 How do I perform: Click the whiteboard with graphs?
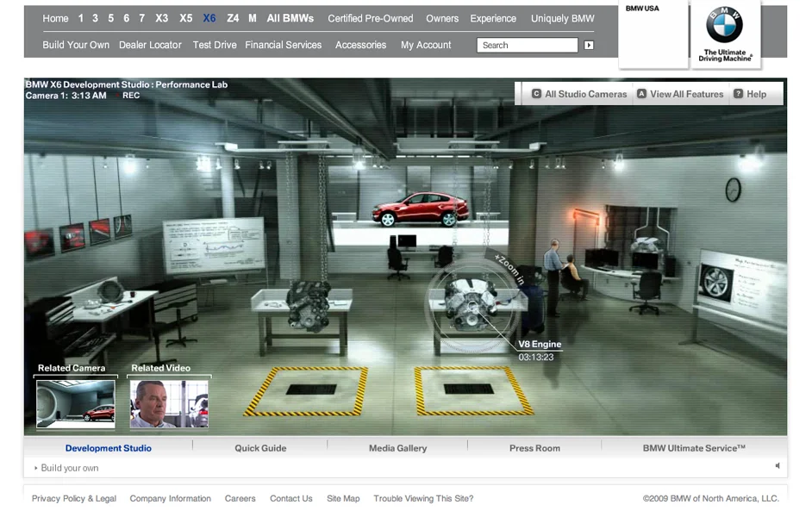click(214, 245)
